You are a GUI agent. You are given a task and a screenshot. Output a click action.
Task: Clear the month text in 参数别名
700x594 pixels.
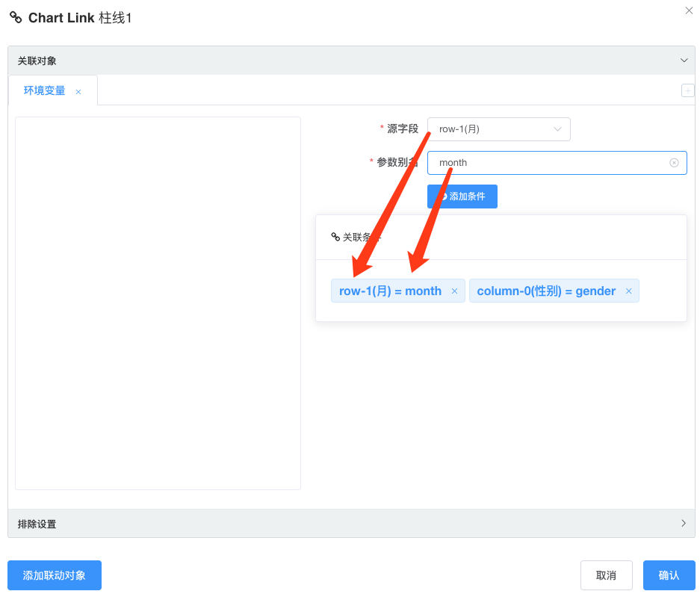click(674, 163)
